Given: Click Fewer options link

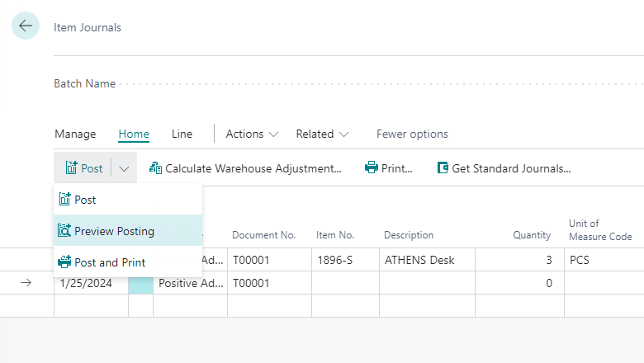Looking at the screenshot, I should pyautogui.click(x=412, y=134).
